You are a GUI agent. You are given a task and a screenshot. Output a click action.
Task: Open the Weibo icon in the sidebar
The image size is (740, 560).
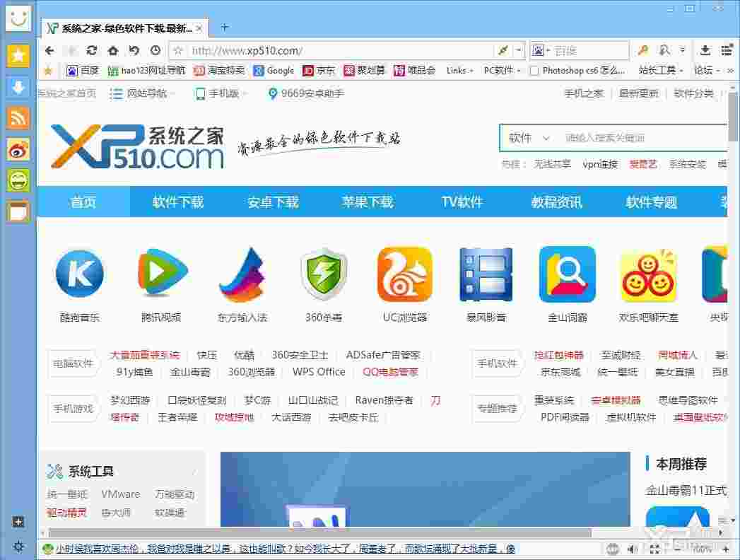pos(18,149)
